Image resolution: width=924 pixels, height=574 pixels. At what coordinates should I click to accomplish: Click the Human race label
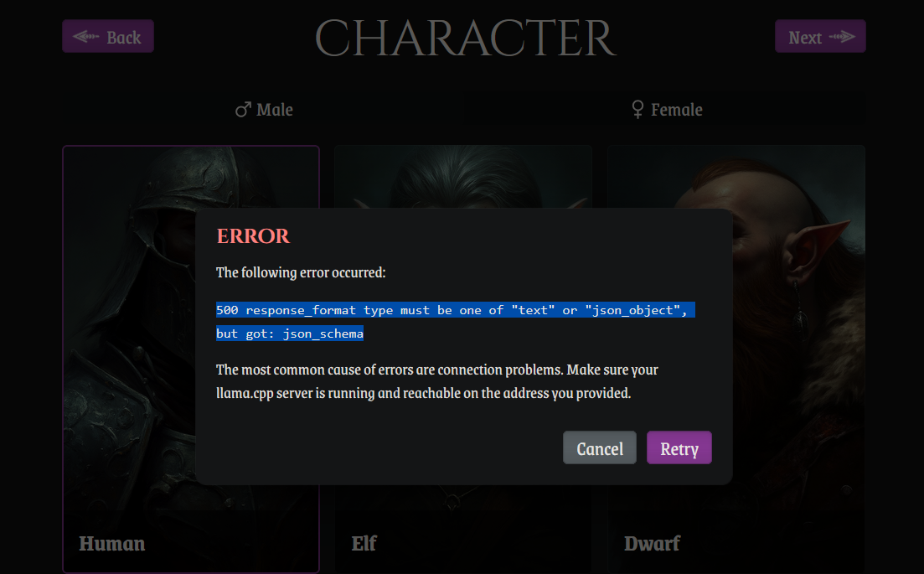[x=112, y=543]
